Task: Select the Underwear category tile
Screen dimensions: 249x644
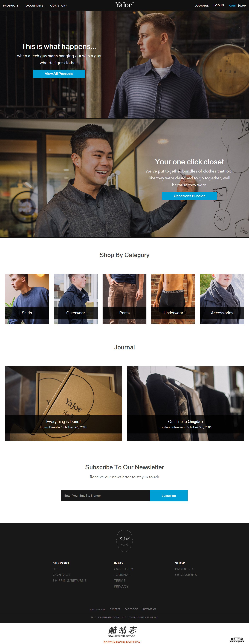Action: [173, 299]
